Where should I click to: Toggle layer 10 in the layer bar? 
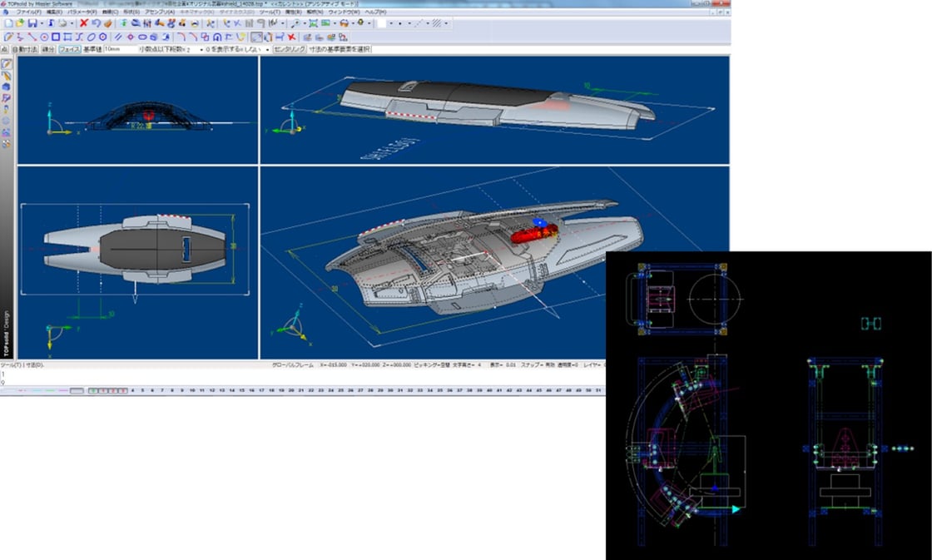tap(192, 389)
